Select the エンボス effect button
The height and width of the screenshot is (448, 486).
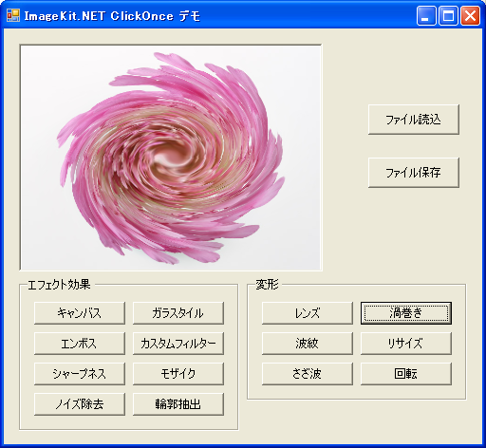tap(80, 344)
